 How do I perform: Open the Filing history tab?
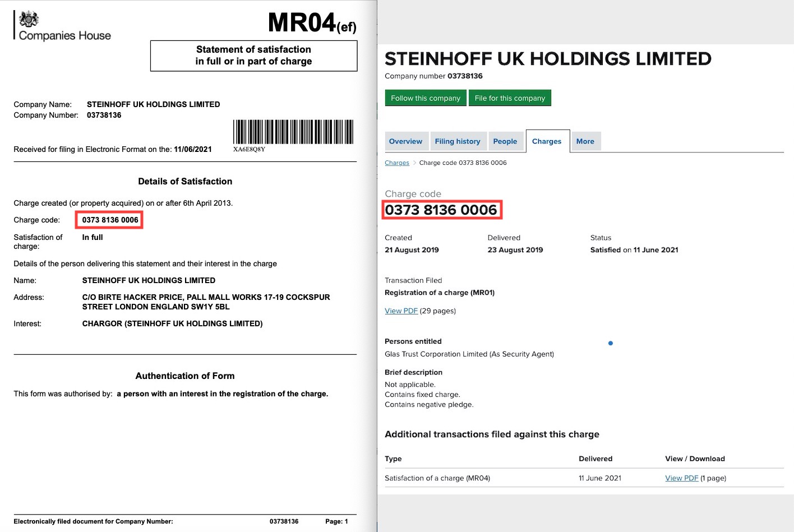[458, 141]
